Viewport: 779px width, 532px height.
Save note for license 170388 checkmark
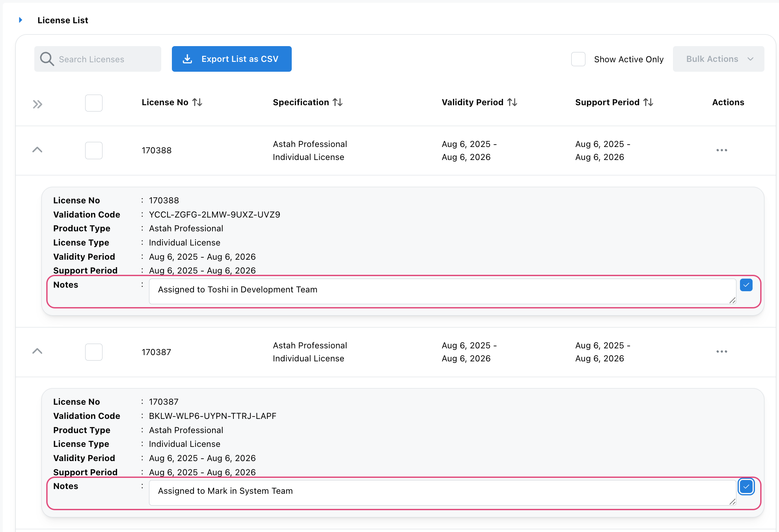(746, 285)
